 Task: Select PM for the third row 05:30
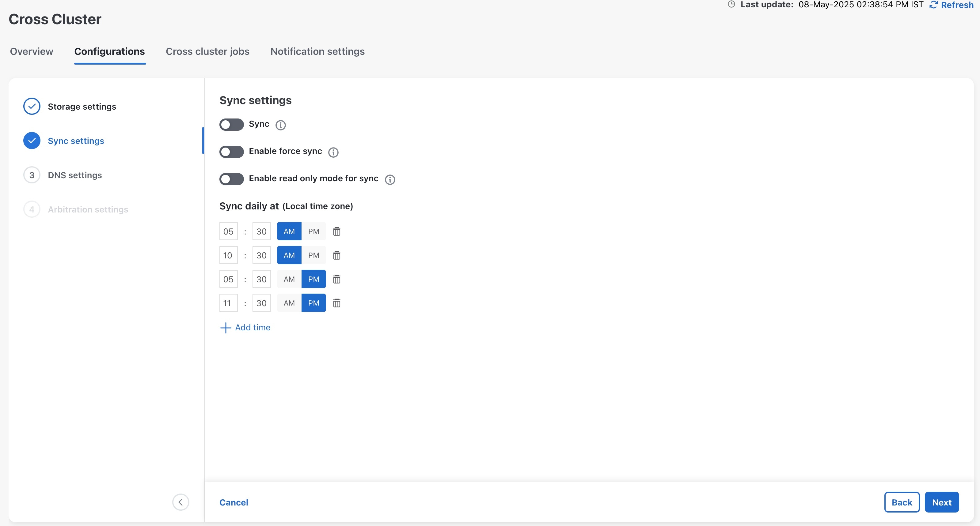coord(313,279)
